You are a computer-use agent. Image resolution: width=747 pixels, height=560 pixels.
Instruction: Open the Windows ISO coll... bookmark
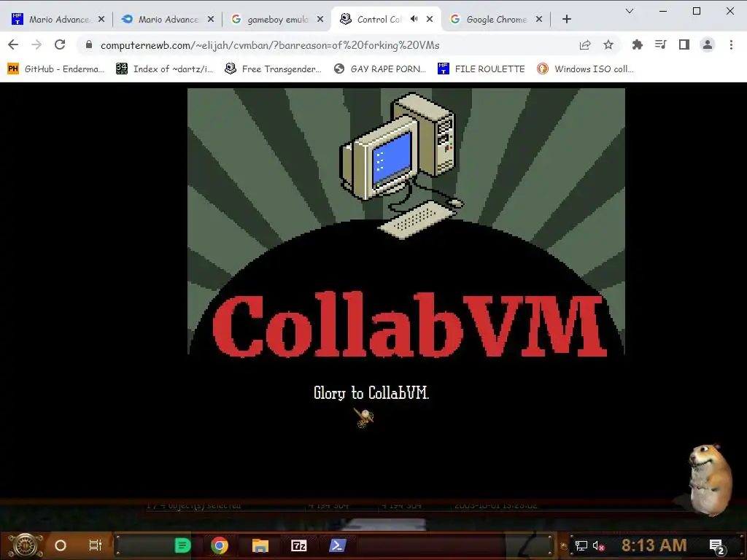pyautogui.click(x=586, y=69)
